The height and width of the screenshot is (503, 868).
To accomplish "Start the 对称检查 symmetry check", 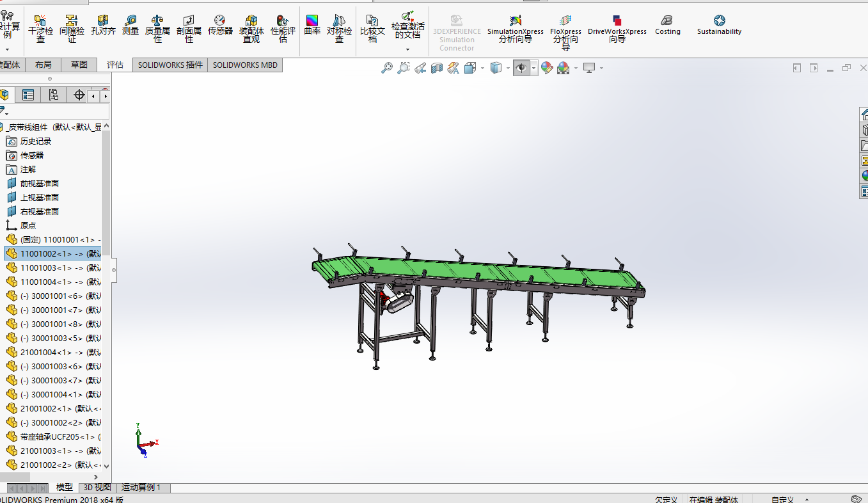I will pos(340,29).
